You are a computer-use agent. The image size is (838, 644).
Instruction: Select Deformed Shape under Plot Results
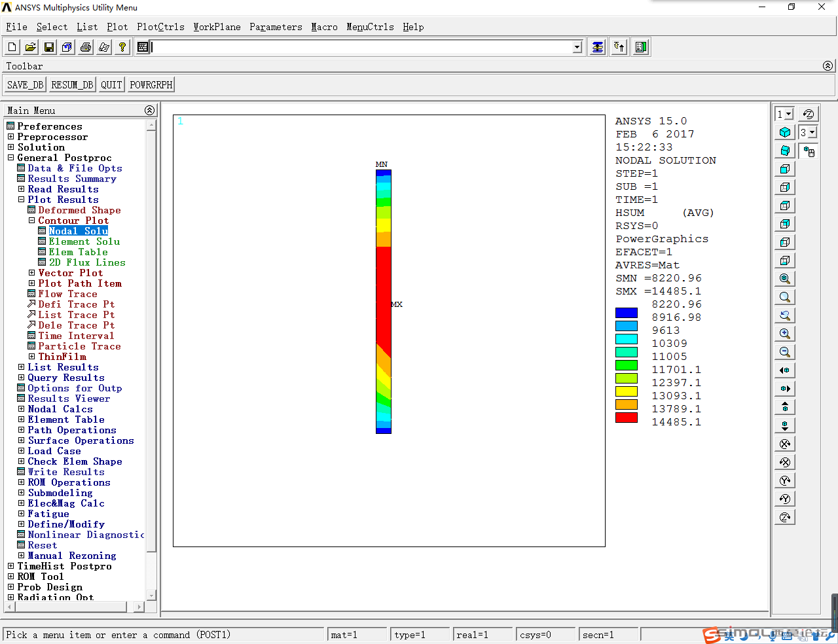point(79,210)
